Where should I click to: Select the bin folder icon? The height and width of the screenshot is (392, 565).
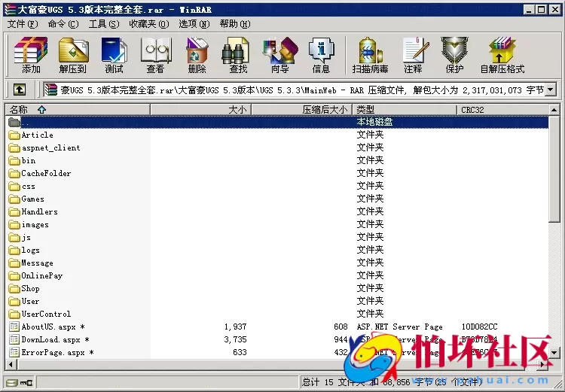14,160
